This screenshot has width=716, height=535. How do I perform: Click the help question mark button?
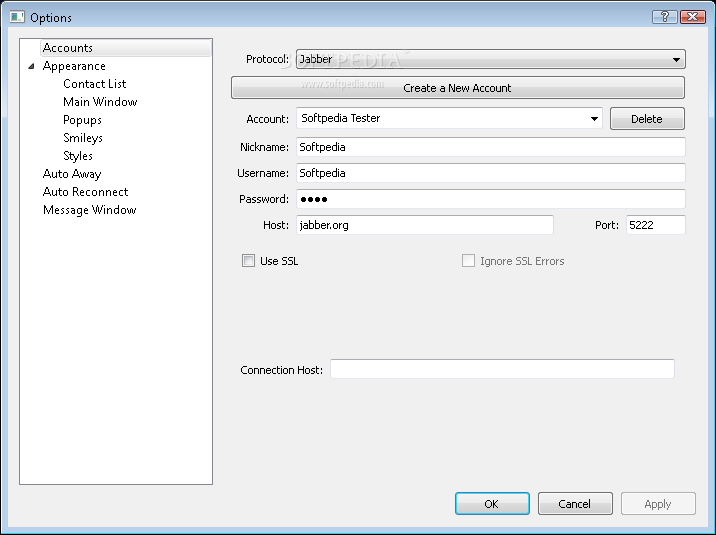[x=665, y=17]
